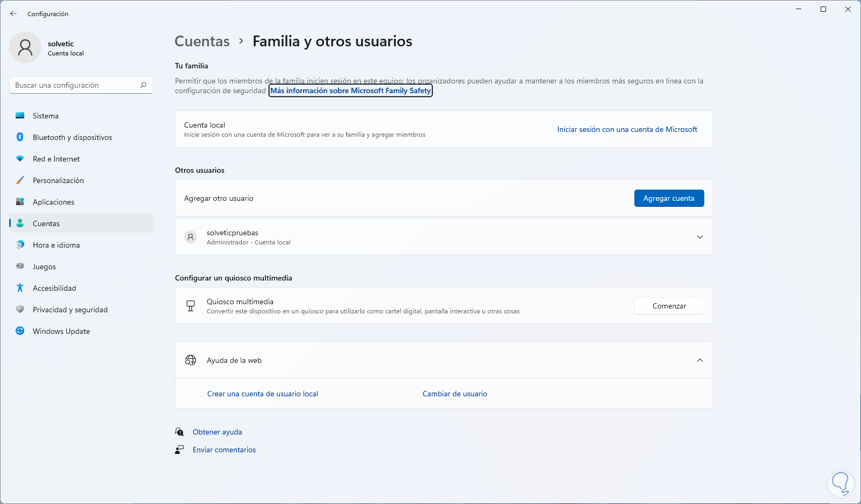Collapse the Ayuda de la web section

(x=699, y=360)
